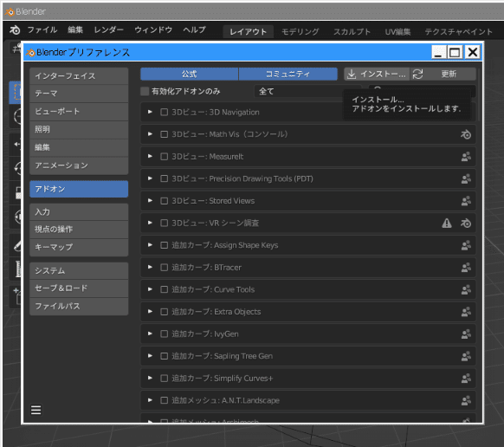Viewport: 504px width, 447px height.
Task: Open the インターフェイス preferences section
Action: tap(79, 76)
